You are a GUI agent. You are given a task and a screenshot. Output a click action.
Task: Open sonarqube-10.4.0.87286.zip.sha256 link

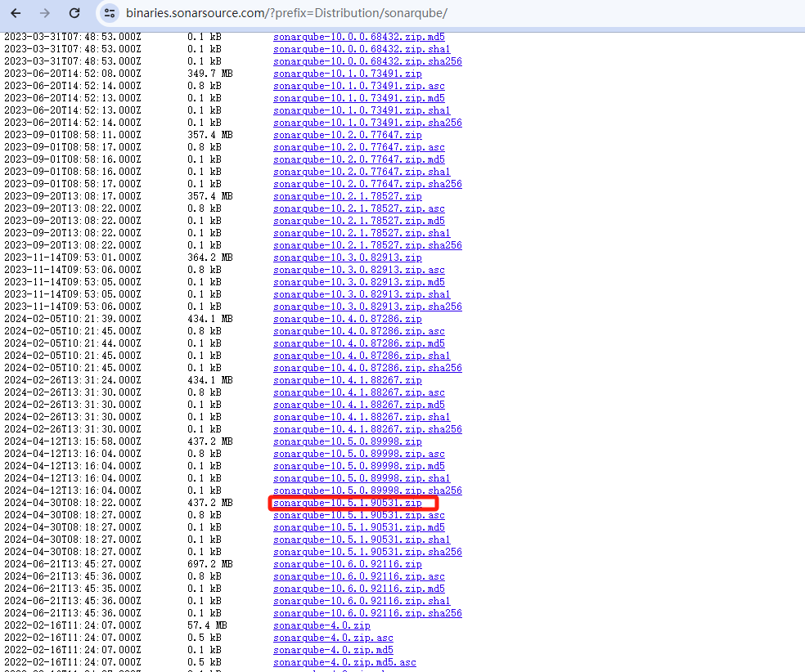click(367, 369)
